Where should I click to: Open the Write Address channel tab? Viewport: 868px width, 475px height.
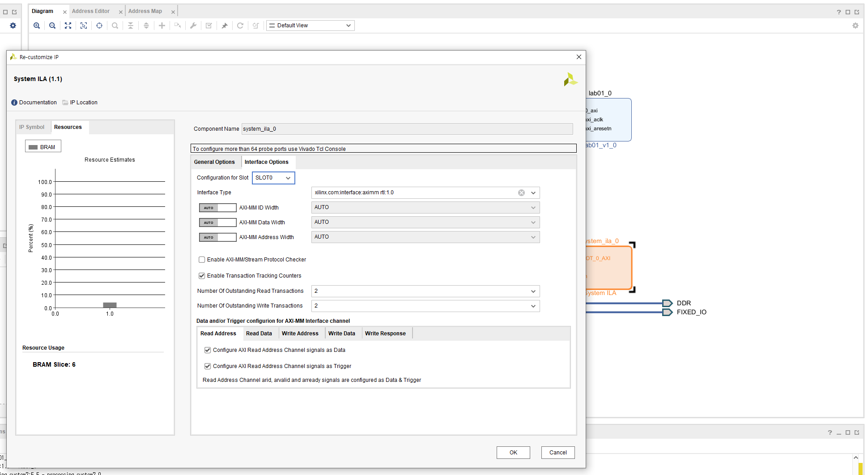point(300,334)
